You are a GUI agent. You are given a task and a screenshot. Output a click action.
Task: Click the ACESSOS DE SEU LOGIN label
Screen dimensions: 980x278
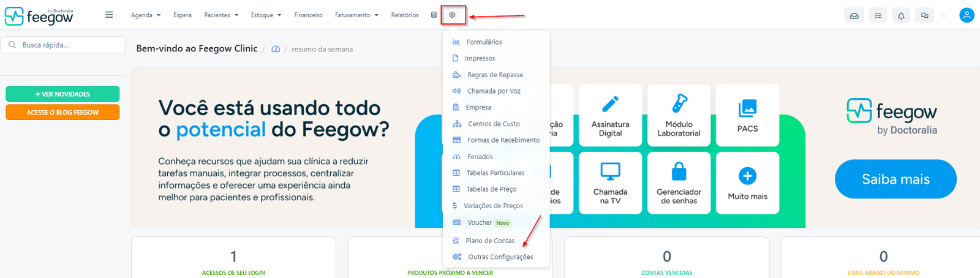coord(233,272)
